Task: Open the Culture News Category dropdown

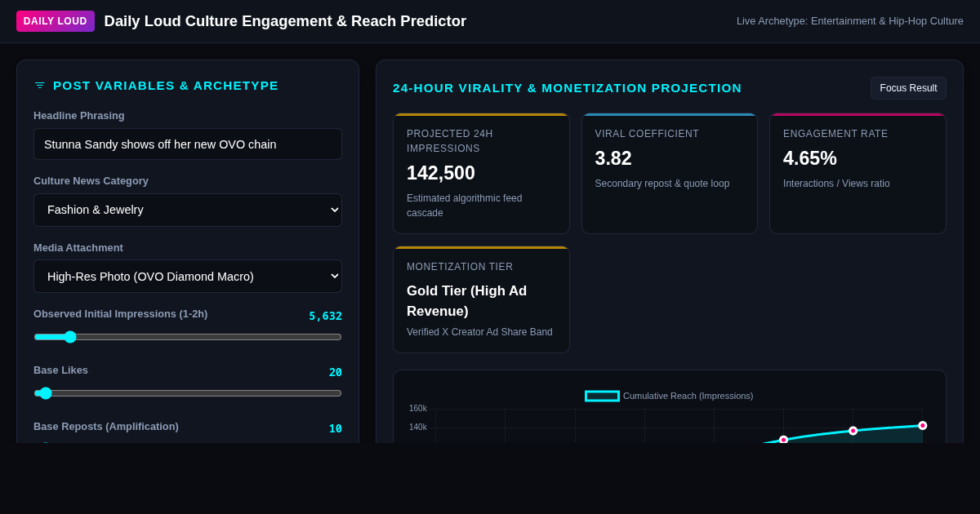Action: coord(188,210)
